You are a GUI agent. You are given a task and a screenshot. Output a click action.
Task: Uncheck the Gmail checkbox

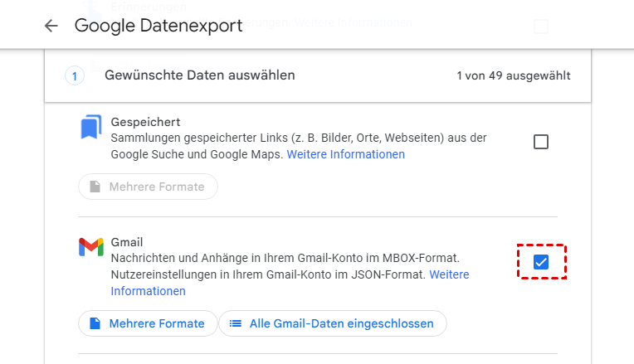coord(541,262)
